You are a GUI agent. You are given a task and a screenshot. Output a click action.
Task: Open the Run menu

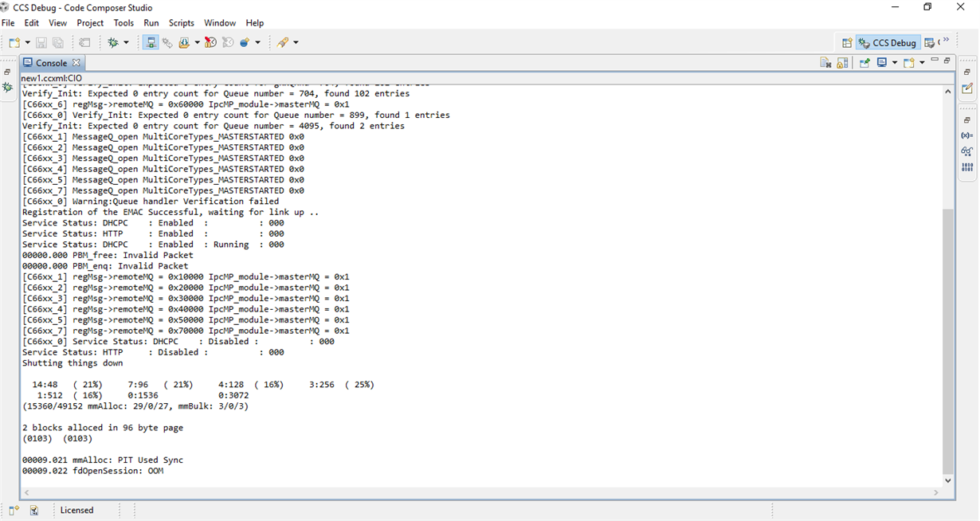pyautogui.click(x=151, y=23)
